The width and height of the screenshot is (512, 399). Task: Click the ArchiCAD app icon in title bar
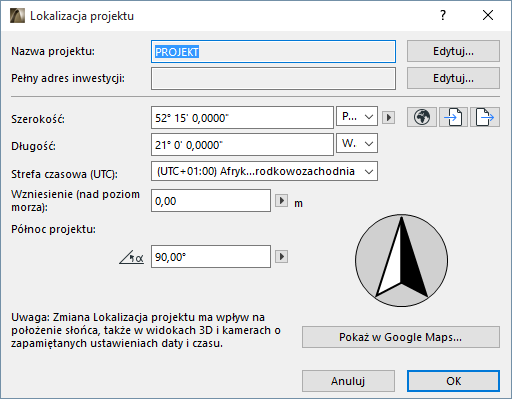point(17,16)
